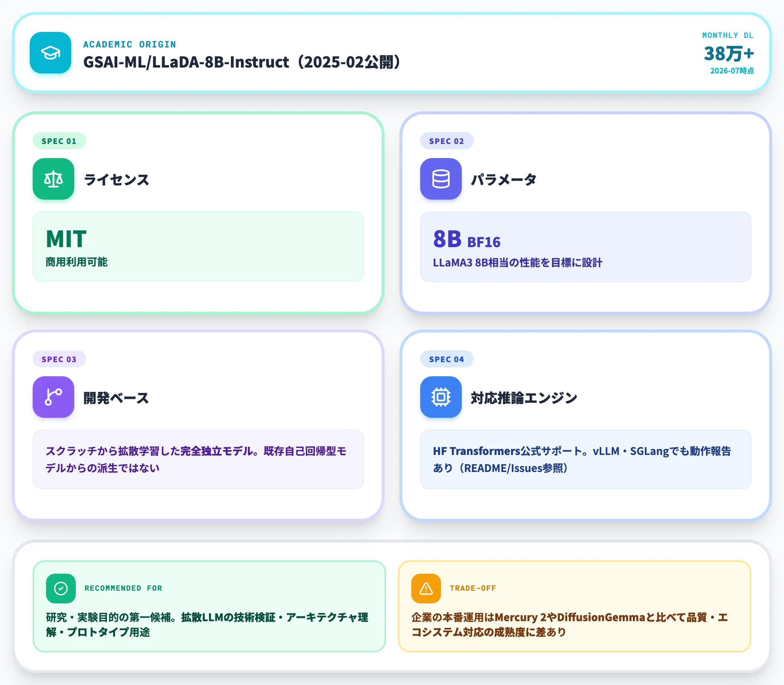Click the purple database parameter icon
Screen dimensions: 784x685
click(441, 179)
